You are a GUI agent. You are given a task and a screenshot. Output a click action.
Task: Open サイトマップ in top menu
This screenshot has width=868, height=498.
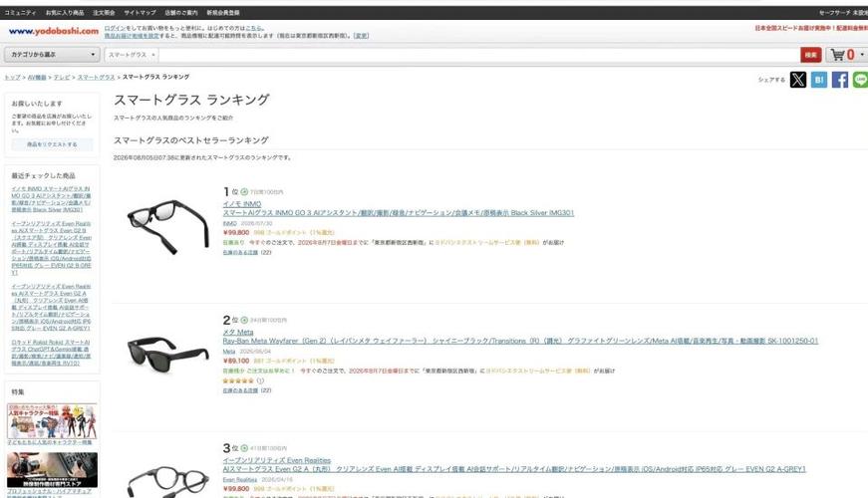coord(140,12)
